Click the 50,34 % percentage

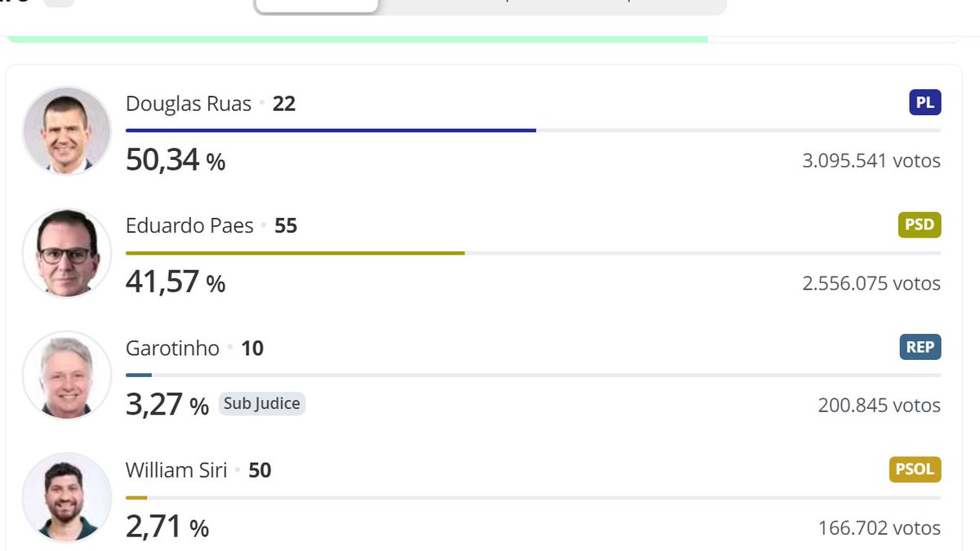tap(176, 160)
